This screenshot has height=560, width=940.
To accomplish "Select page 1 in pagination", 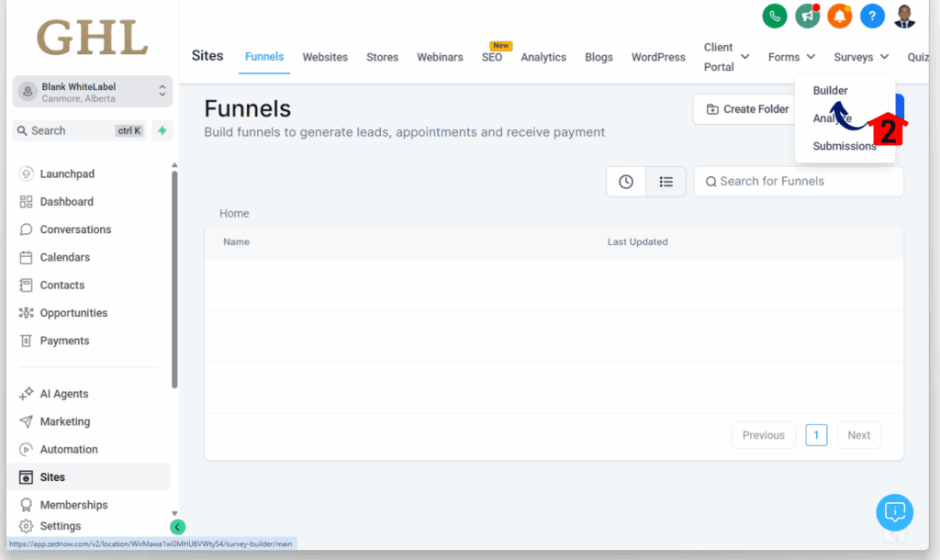I will (816, 435).
